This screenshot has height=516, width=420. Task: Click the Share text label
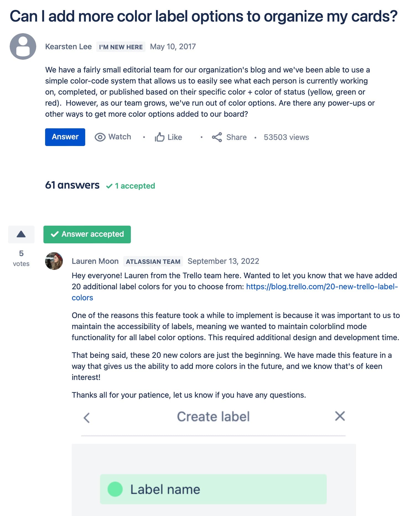coord(236,137)
